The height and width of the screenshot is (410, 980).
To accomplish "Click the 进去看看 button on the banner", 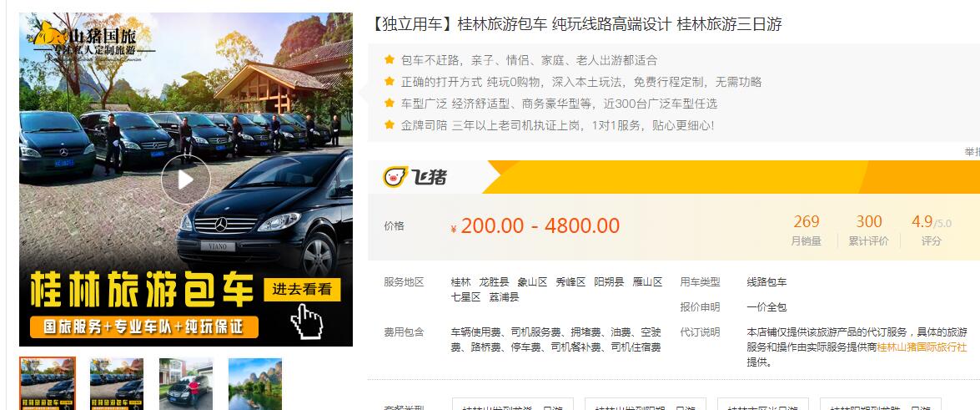I will click(302, 289).
